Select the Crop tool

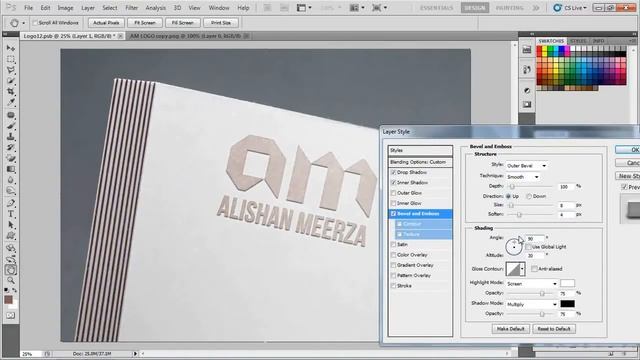11,91
